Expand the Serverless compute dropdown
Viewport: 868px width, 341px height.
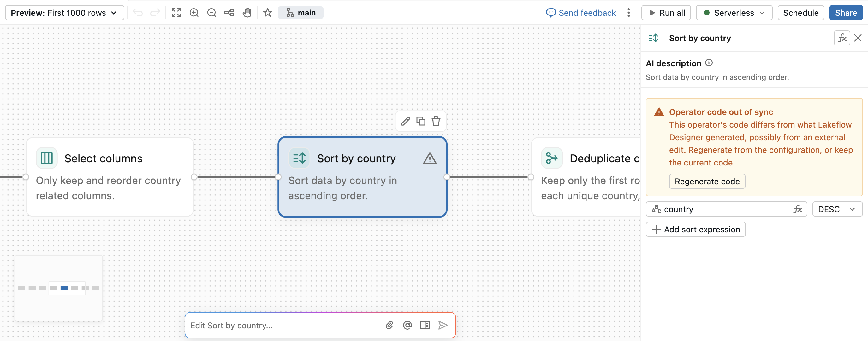(x=734, y=13)
